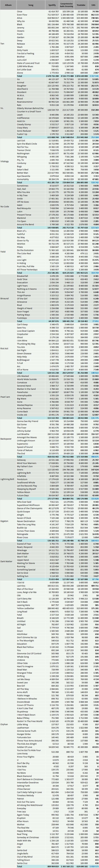This screenshot has height=868, width=99.
Task: Click the song 'Alive'
Action: (x=19, y=18)
